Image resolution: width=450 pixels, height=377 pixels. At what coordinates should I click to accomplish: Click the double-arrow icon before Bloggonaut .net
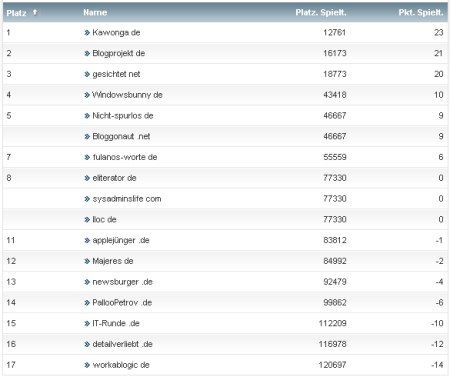tap(87, 136)
